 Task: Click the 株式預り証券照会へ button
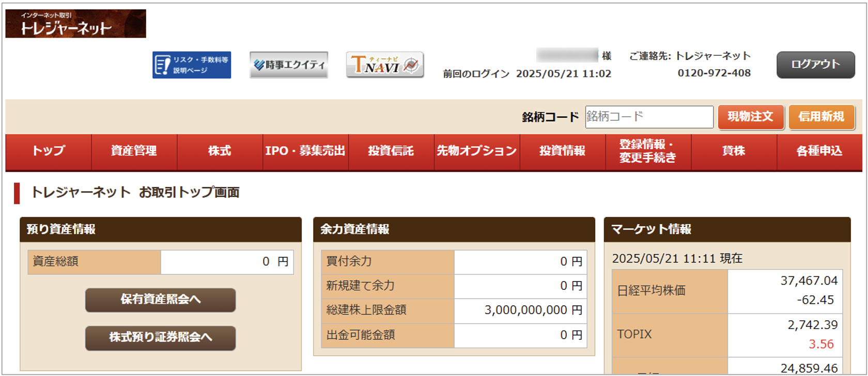161,338
